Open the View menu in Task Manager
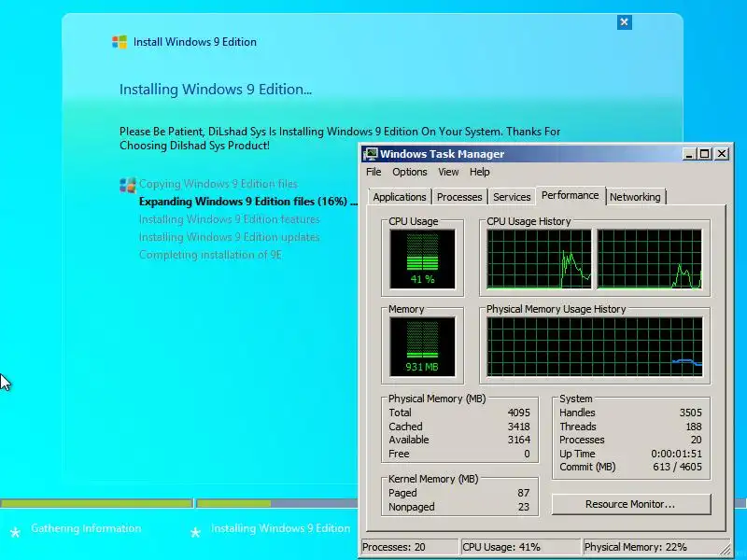 pos(448,172)
